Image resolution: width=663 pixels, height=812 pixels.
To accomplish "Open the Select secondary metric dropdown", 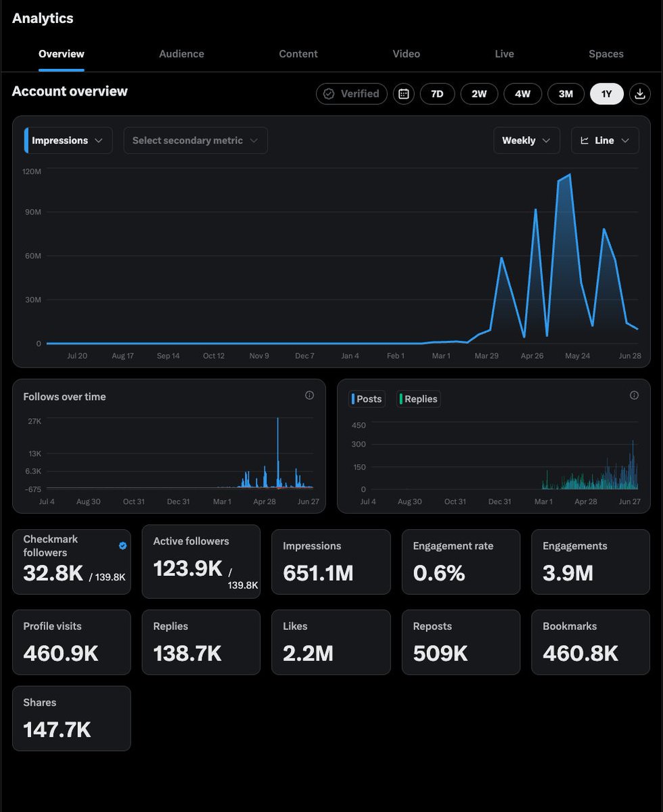I will [x=196, y=141].
